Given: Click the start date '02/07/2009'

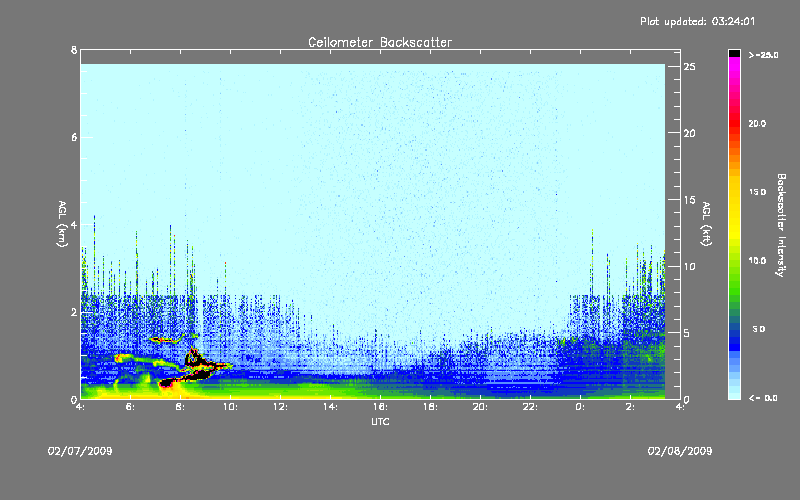Looking at the screenshot, I should (80, 451).
